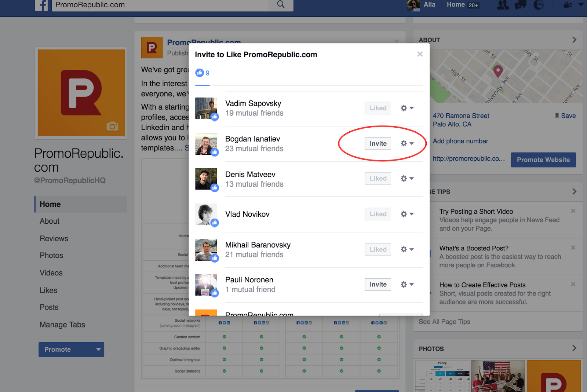
Task: Open gear options for Vlad Novikov
Action: (x=407, y=214)
